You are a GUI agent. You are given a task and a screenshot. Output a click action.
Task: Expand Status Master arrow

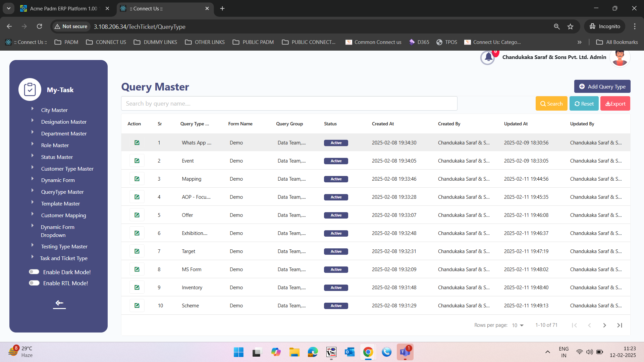[x=33, y=156]
